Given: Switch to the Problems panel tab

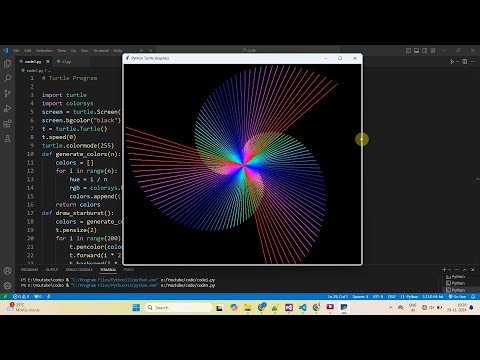Looking at the screenshot, I should pos(29,269).
